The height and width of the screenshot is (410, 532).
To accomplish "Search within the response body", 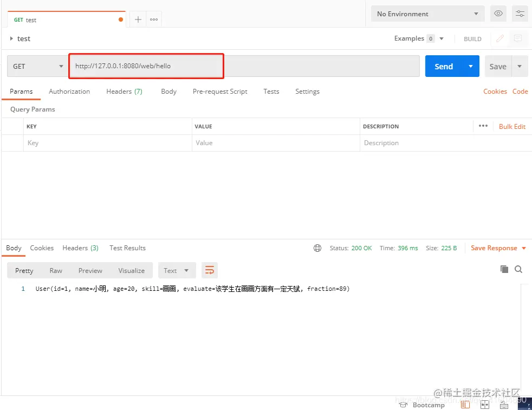I will 518,269.
